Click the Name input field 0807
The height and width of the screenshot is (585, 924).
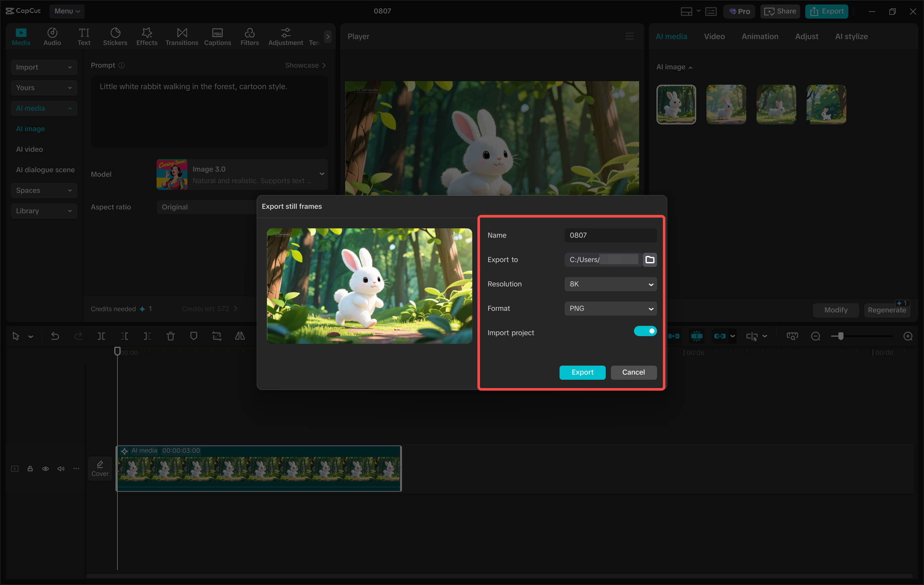(x=611, y=235)
